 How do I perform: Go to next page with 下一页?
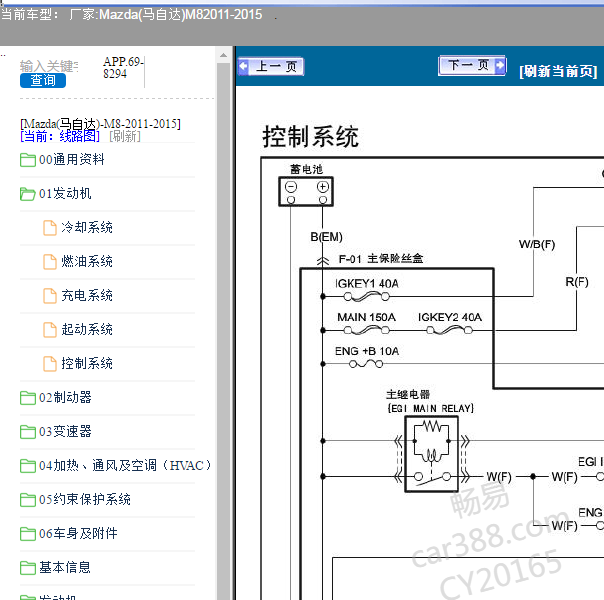[472, 65]
